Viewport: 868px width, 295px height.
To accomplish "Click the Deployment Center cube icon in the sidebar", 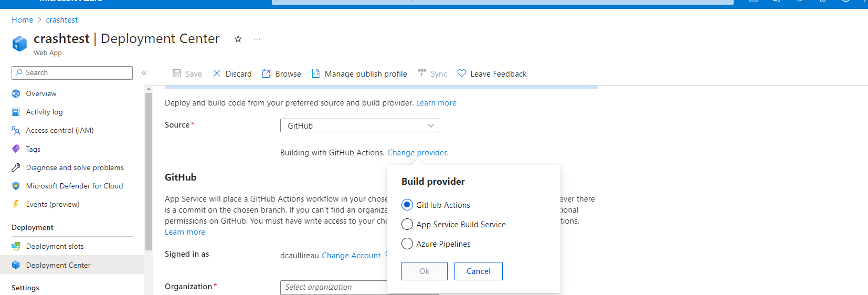I will click(x=16, y=265).
